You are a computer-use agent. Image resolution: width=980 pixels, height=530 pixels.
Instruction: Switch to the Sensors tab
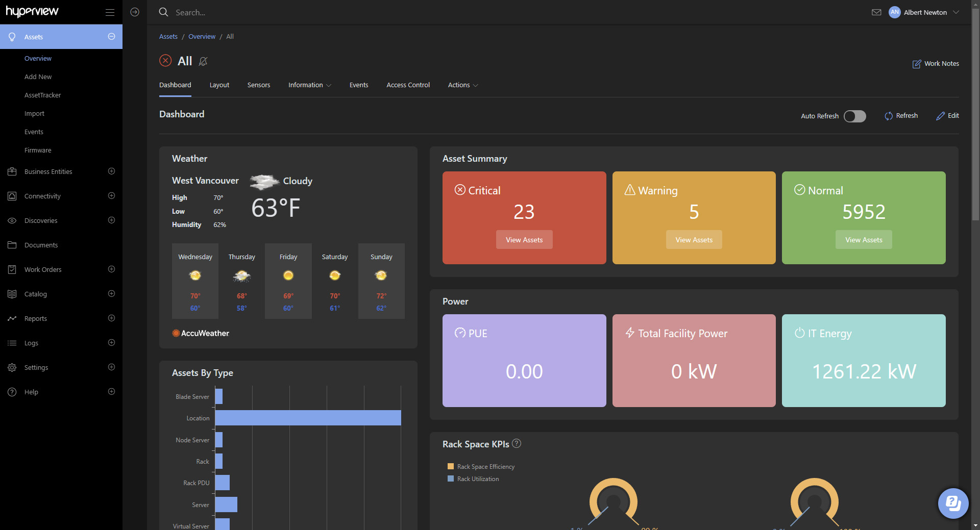(259, 85)
